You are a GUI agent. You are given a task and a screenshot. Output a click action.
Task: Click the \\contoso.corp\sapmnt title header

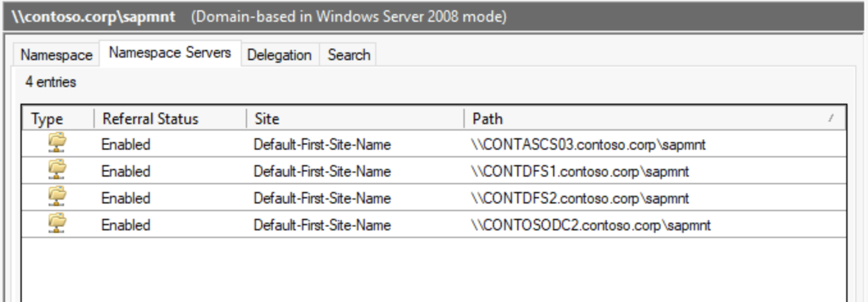tap(93, 17)
